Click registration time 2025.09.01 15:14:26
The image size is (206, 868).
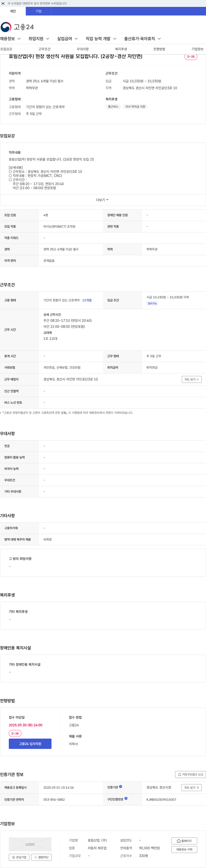[59, 787]
